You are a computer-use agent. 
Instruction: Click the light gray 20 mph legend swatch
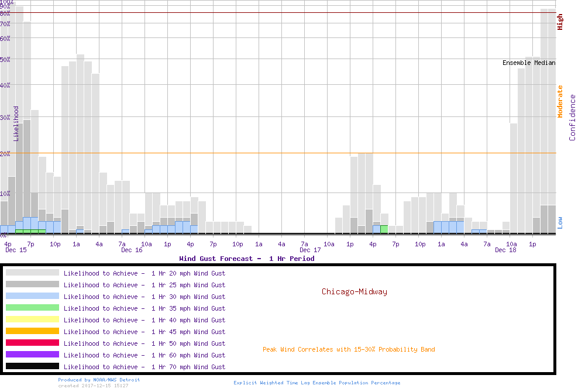32,273
